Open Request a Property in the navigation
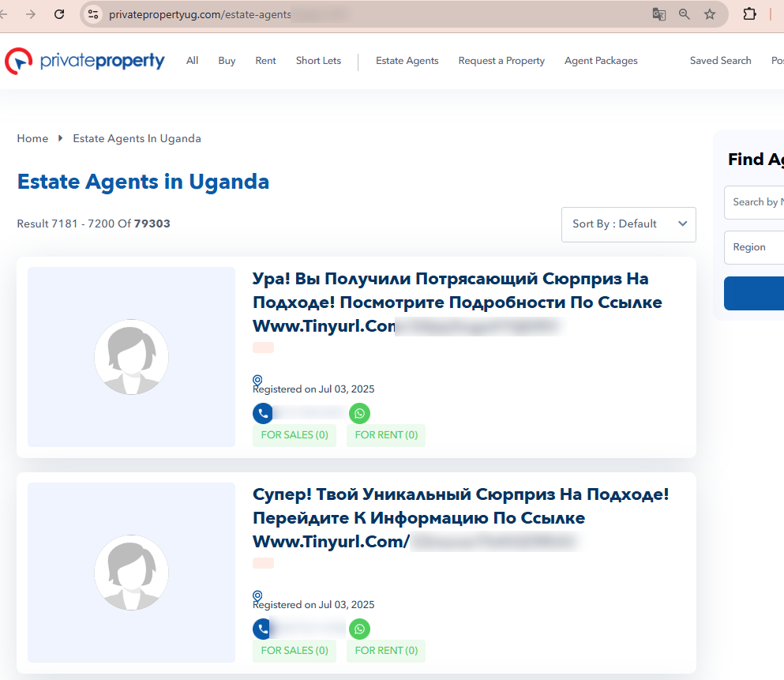This screenshot has height=680, width=784. click(x=501, y=61)
